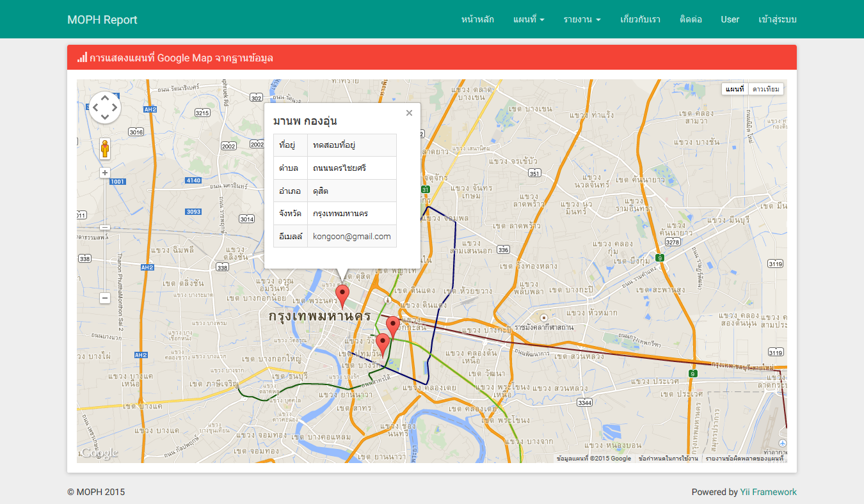Open the รายงาน dropdown menu
The width and height of the screenshot is (864, 504).
(582, 19)
